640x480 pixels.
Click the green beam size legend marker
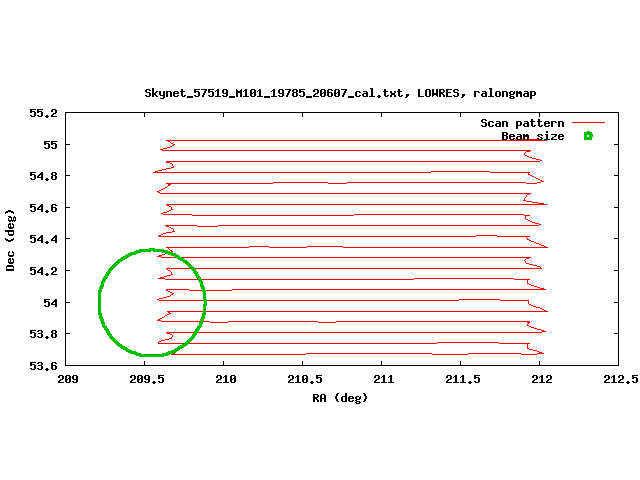click(588, 136)
